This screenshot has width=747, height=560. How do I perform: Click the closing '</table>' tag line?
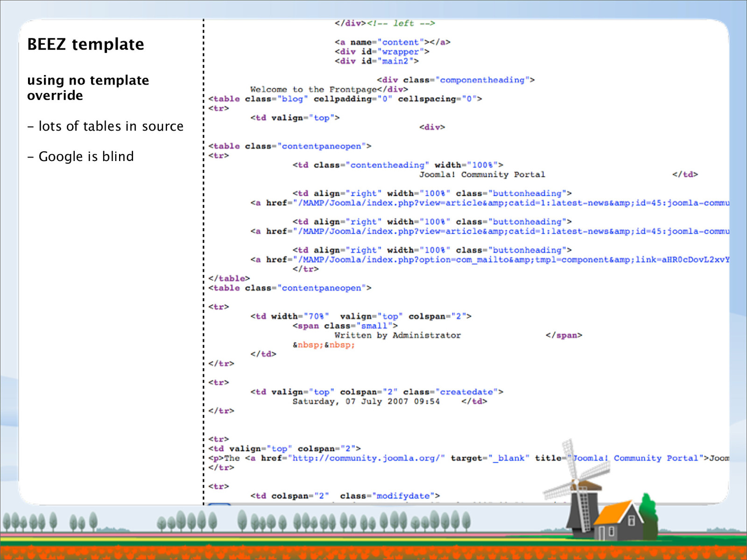pos(229,279)
